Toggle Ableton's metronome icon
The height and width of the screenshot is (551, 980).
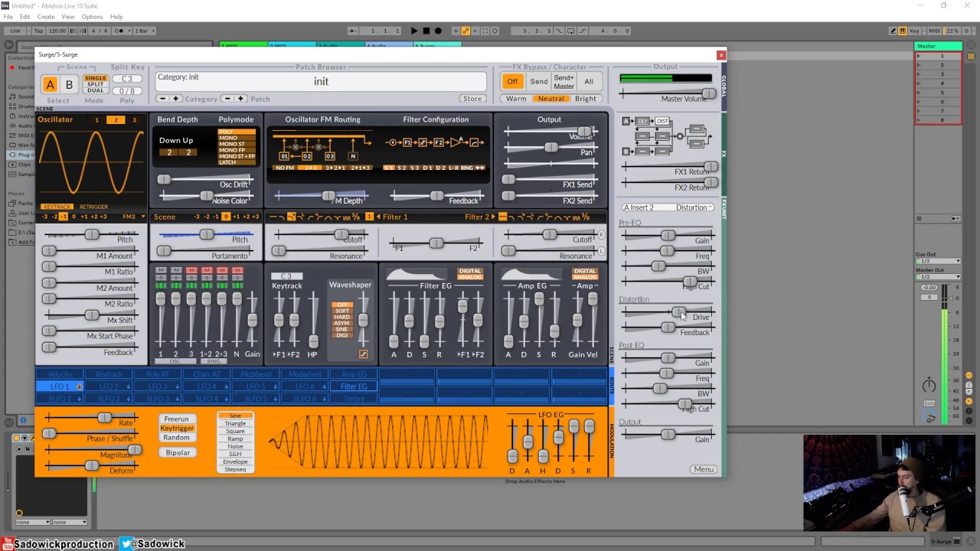(119, 31)
